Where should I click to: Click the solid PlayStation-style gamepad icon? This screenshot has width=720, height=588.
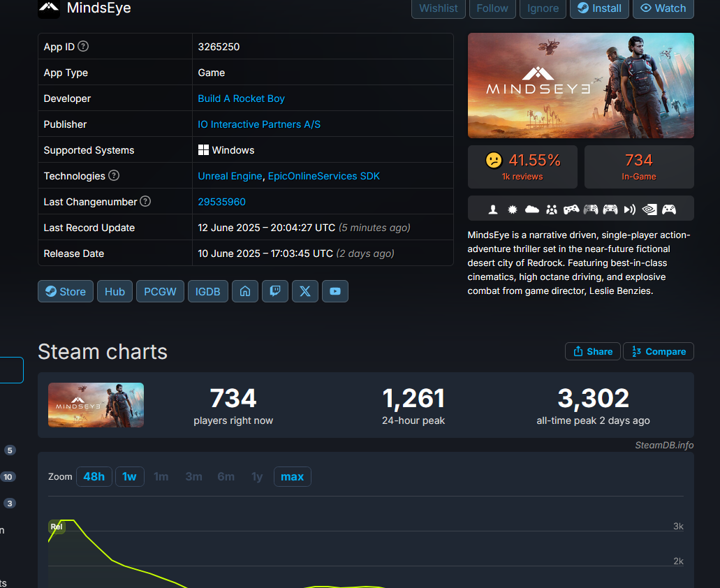pos(571,210)
